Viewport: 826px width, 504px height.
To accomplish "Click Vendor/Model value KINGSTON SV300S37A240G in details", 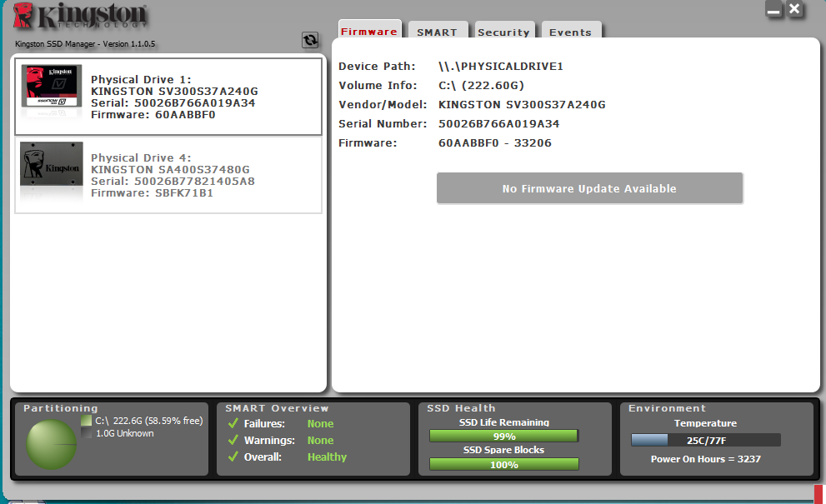I will 522,104.
